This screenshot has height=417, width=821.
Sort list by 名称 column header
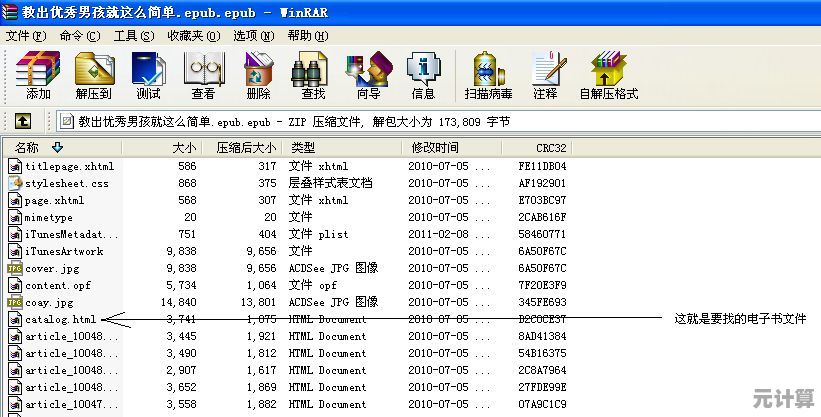(28, 147)
